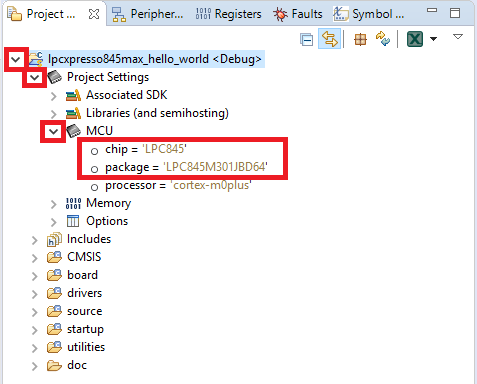The width and height of the screenshot is (477, 384).
Task: Expand the Associated SDK node
Action: [x=53, y=96]
